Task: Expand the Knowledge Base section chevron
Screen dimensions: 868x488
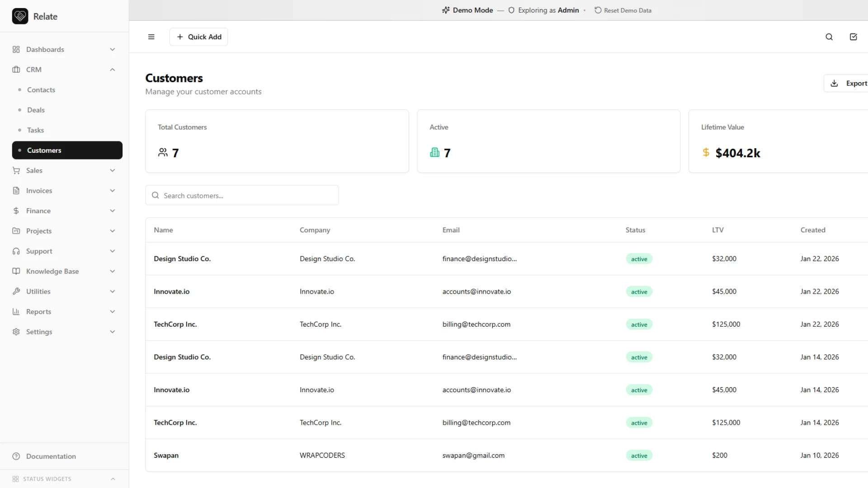Action: click(x=113, y=271)
